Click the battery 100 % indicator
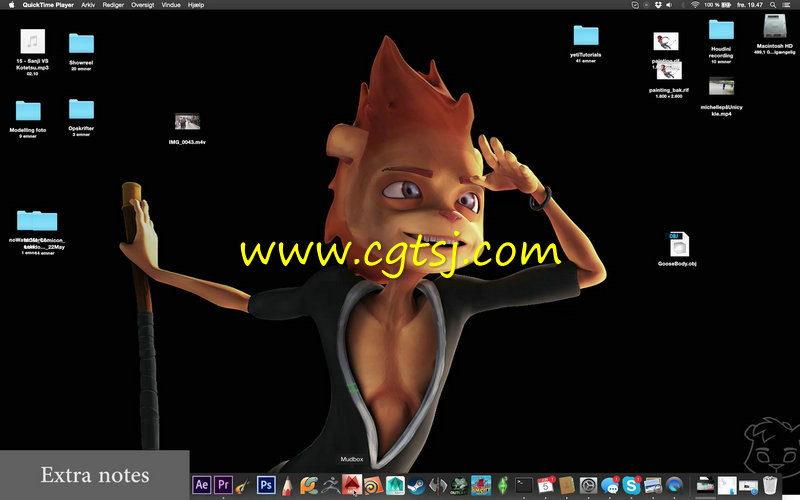Viewport: 800px width, 500px height. pos(717,5)
